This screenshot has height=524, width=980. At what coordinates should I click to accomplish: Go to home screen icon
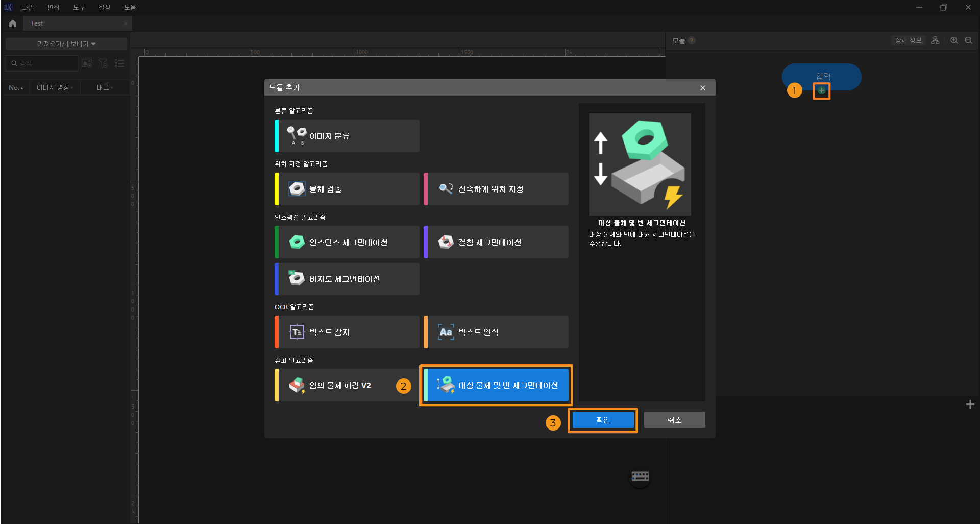pyautogui.click(x=13, y=23)
